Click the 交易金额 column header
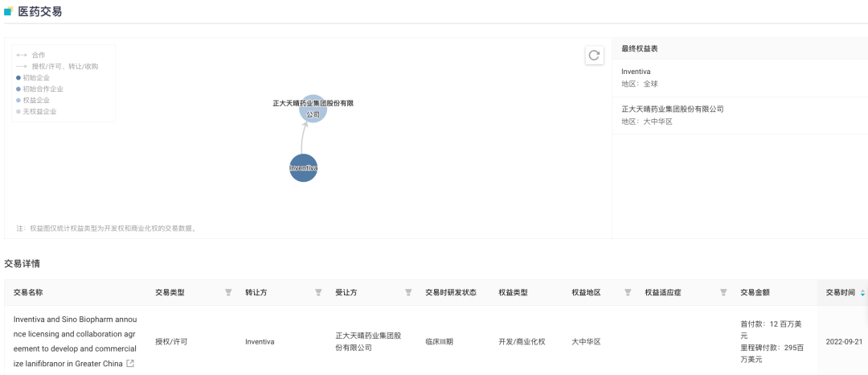 [x=755, y=292]
